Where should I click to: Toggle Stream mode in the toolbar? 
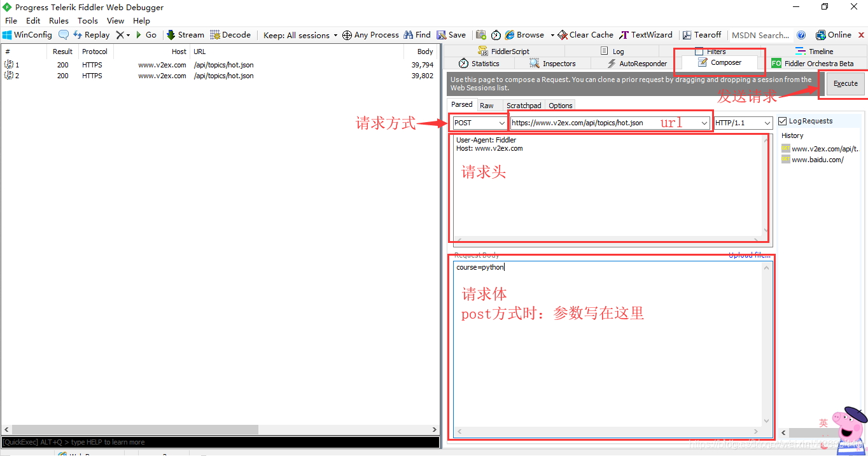click(x=185, y=35)
